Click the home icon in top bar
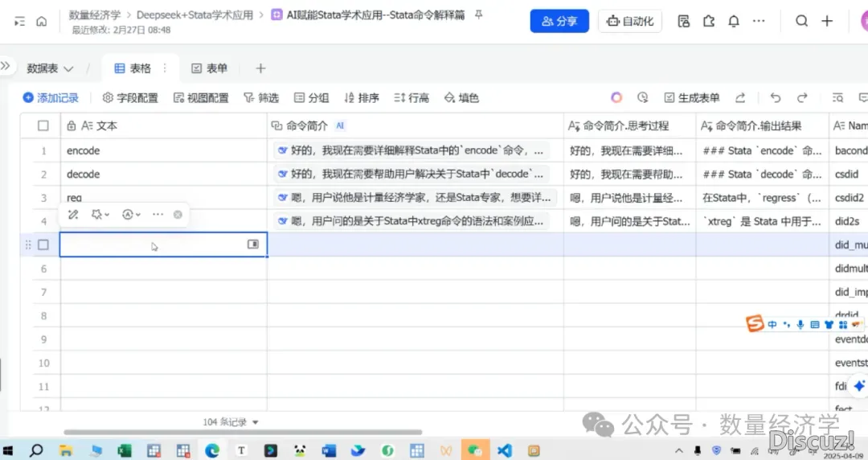 (x=41, y=22)
